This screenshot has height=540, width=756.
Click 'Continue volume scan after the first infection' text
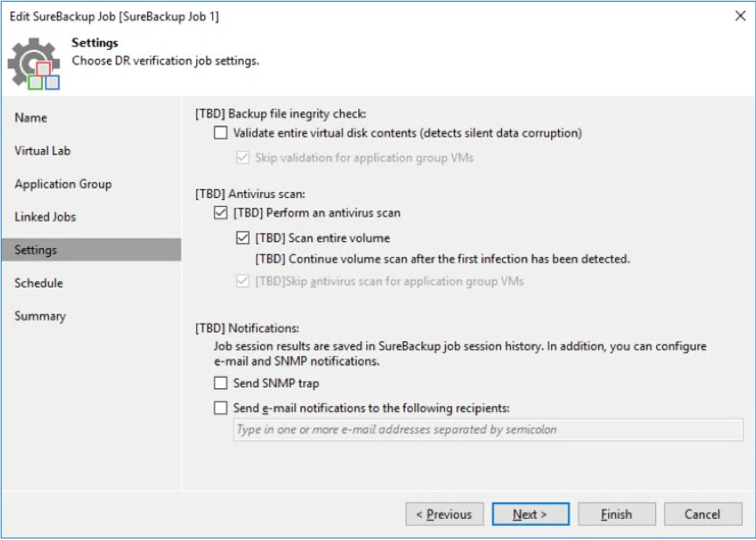pos(442,259)
